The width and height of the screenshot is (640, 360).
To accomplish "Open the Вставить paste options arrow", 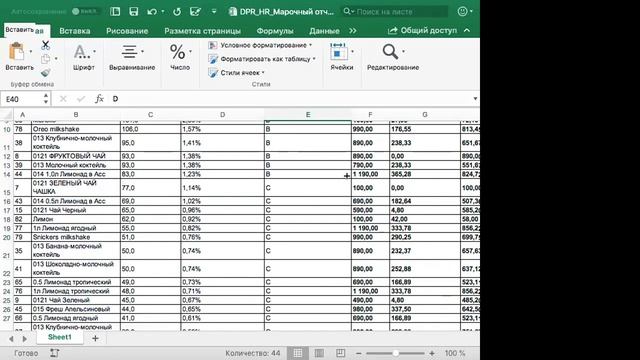I will (x=31, y=52).
